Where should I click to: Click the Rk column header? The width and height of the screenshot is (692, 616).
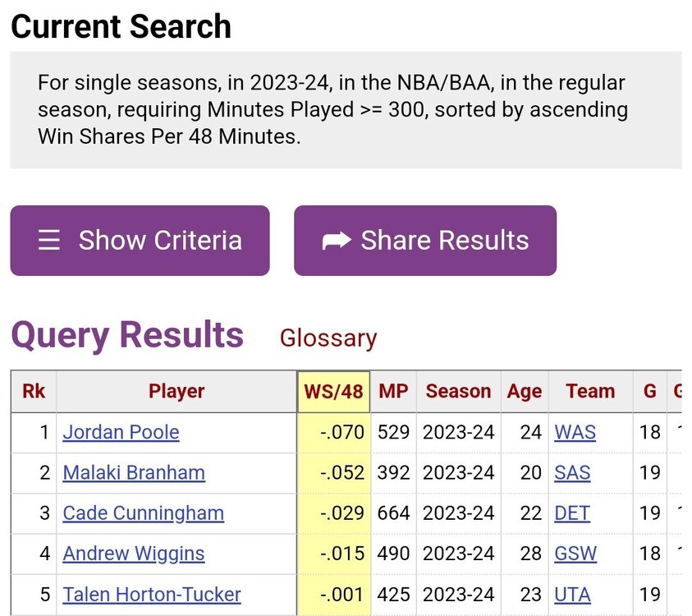[x=34, y=392]
